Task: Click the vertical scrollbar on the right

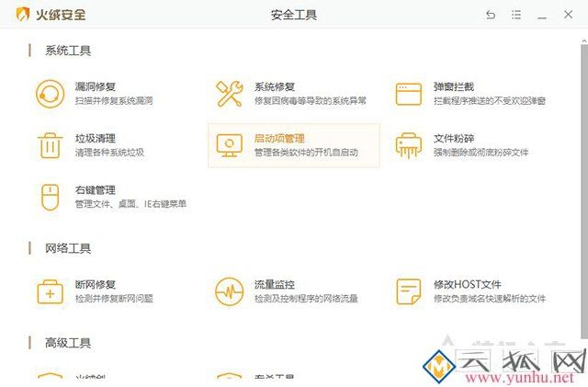Action: [x=584, y=191]
